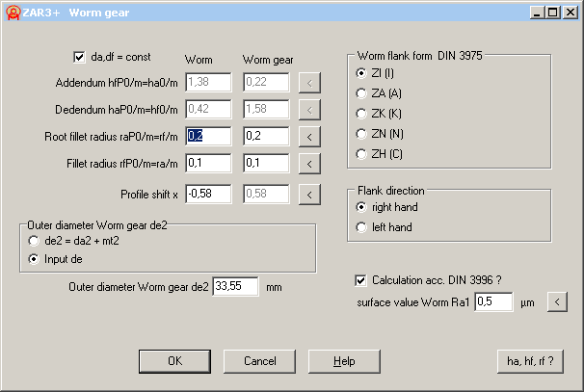Click the Outer diameter Worm gear de2 field
584x392 pixels.
[235, 287]
